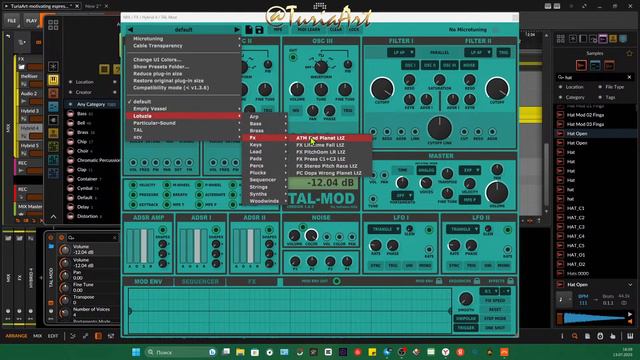Choose Change UI Colors menu entry

tap(157, 60)
